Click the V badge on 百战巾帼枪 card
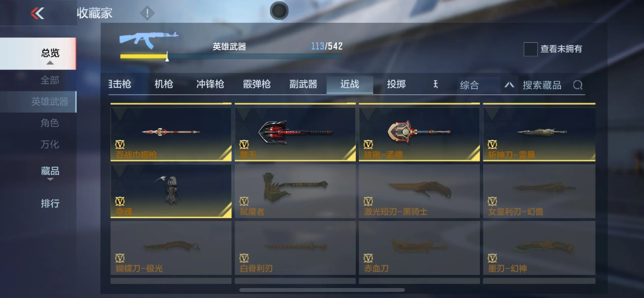The height and width of the screenshot is (298, 644). pyautogui.click(x=120, y=144)
